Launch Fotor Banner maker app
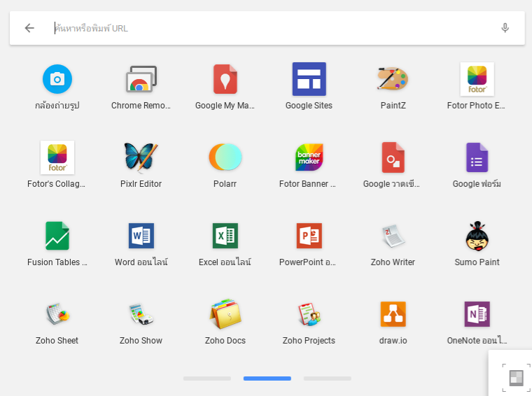The height and width of the screenshot is (396, 532). click(309, 157)
